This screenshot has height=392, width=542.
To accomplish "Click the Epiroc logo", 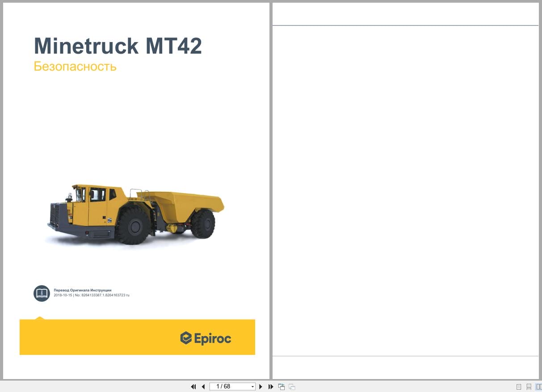I will 206,338.
